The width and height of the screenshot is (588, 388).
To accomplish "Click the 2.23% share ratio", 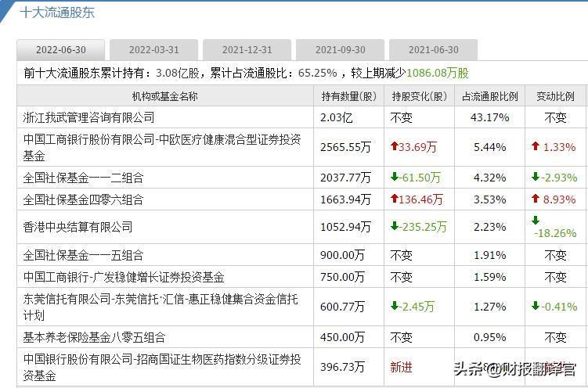I will [490, 227].
